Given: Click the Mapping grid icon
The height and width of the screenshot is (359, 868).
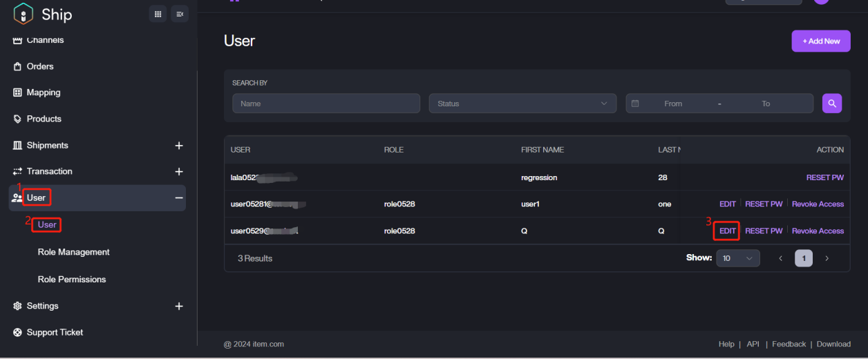Looking at the screenshot, I should [18, 93].
